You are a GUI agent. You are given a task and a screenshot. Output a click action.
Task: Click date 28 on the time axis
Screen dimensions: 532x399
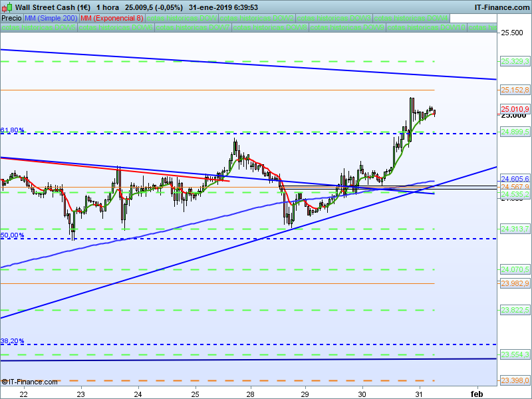click(251, 394)
